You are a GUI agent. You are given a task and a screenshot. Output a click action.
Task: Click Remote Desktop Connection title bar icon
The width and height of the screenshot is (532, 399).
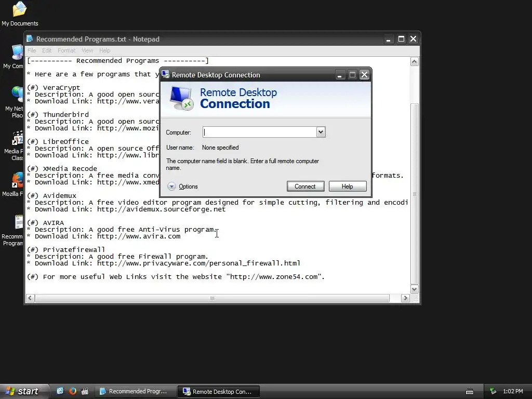pos(166,74)
